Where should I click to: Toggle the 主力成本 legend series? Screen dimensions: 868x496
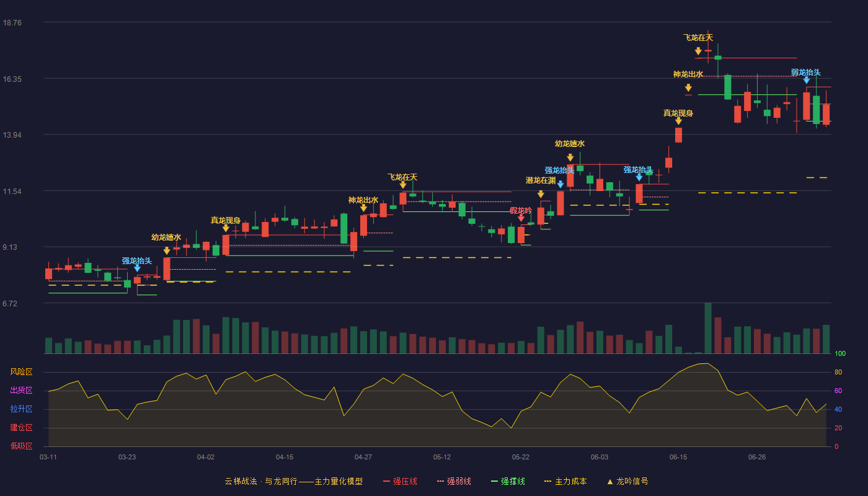(565, 481)
